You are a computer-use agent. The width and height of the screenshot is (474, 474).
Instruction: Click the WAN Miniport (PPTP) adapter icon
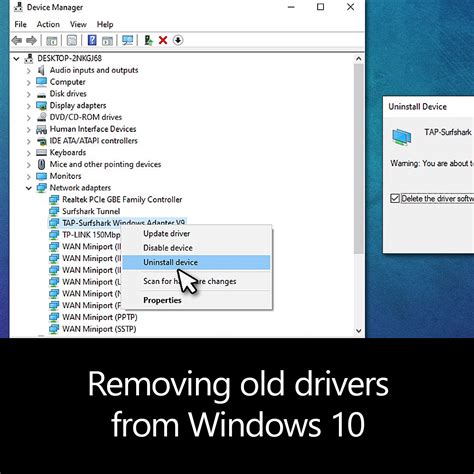point(54,317)
